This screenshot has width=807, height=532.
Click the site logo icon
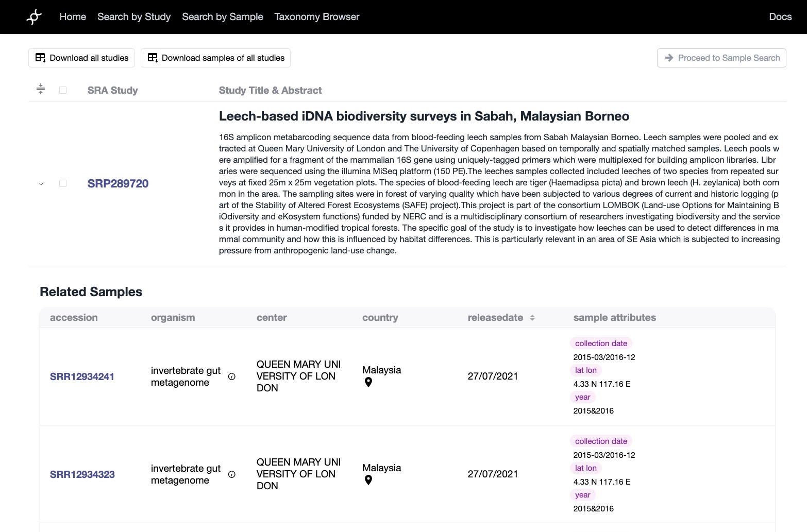pyautogui.click(x=34, y=17)
